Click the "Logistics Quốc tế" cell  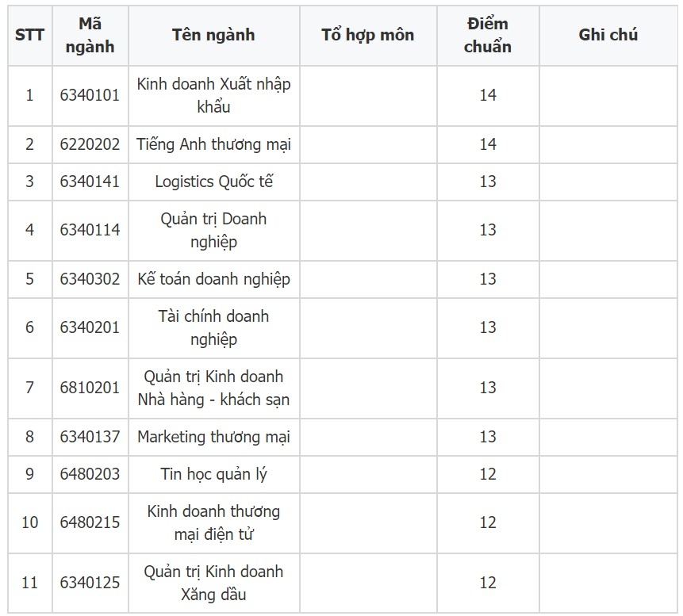click(213, 182)
